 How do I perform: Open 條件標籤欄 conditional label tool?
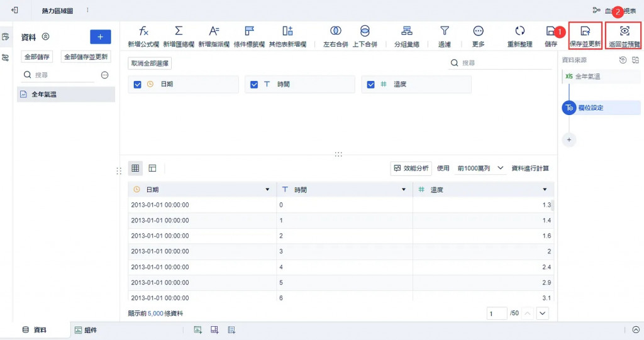249,36
